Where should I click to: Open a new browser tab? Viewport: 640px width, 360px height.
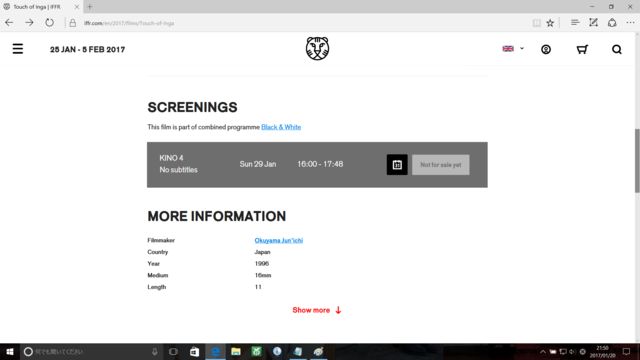click(x=90, y=7)
